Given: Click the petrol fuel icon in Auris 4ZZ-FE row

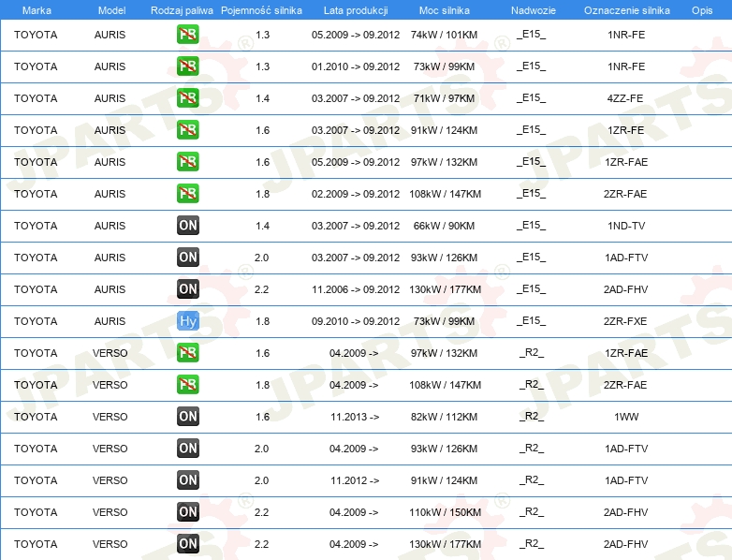Looking at the screenshot, I should 187,98.
